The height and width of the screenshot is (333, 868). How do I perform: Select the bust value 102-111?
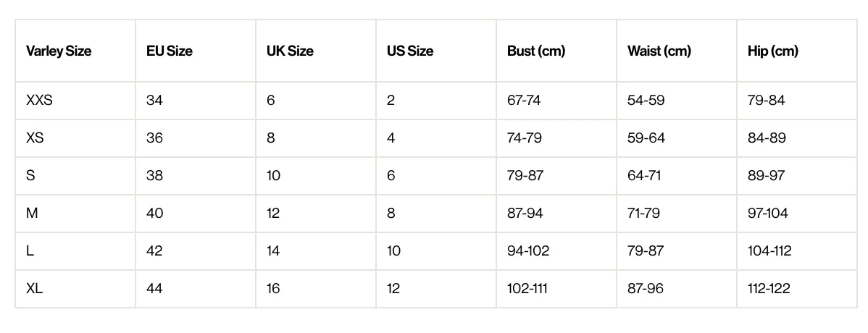point(527,288)
